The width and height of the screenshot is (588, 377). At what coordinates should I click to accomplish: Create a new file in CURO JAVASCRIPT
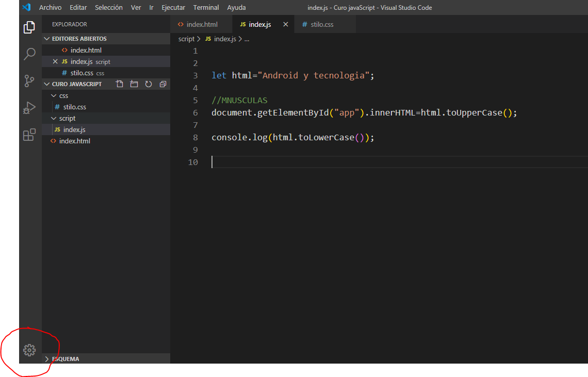120,84
